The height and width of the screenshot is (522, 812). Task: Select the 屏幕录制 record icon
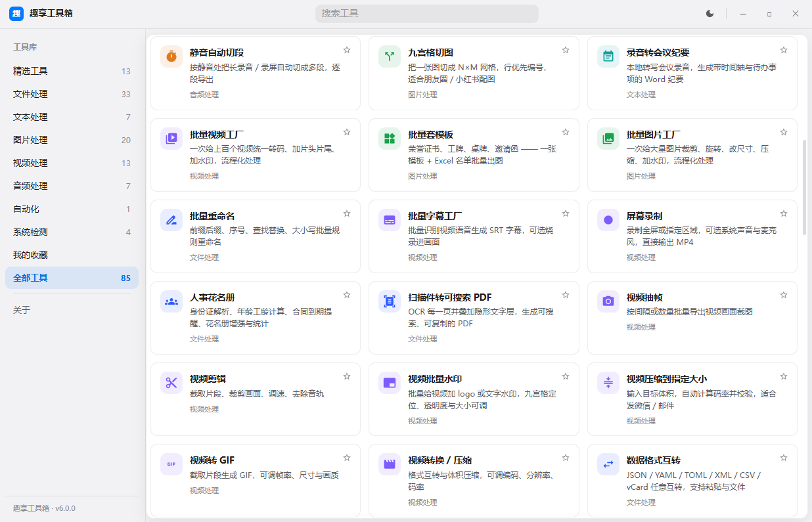(608, 220)
